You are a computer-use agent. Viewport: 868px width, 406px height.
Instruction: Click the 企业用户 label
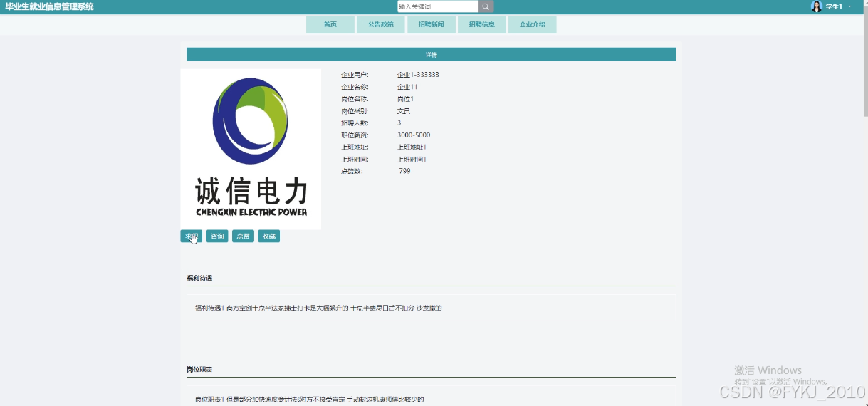[355, 75]
